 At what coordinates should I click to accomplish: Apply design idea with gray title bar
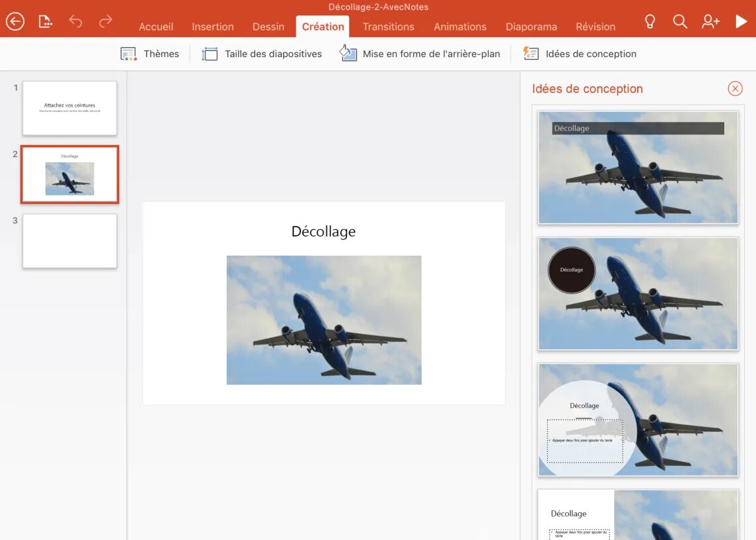pyautogui.click(x=638, y=168)
